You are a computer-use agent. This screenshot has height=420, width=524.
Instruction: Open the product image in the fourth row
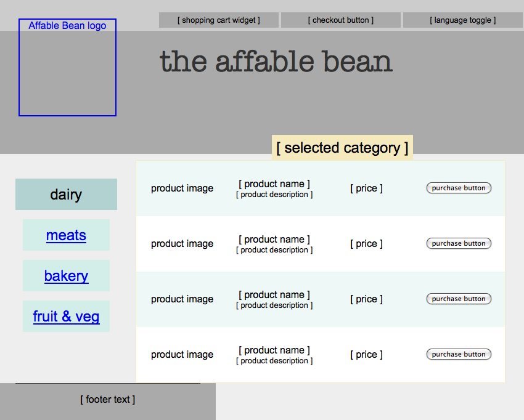(x=182, y=355)
